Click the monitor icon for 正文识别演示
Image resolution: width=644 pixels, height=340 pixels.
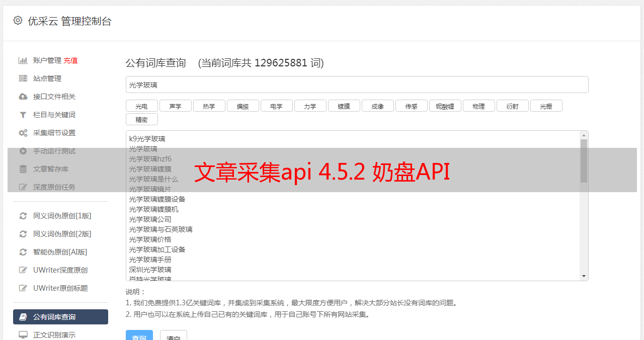click(23, 335)
